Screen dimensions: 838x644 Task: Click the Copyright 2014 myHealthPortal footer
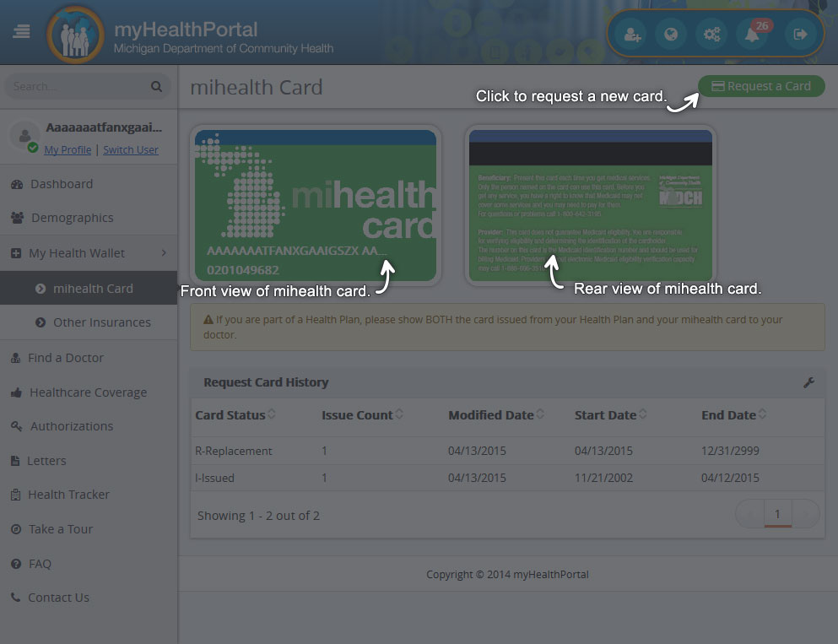click(507, 575)
